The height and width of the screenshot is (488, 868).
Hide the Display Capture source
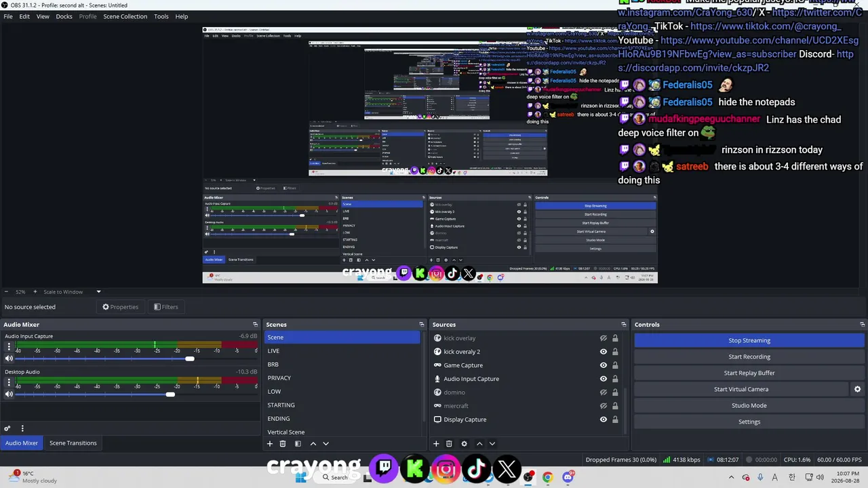point(603,420)
